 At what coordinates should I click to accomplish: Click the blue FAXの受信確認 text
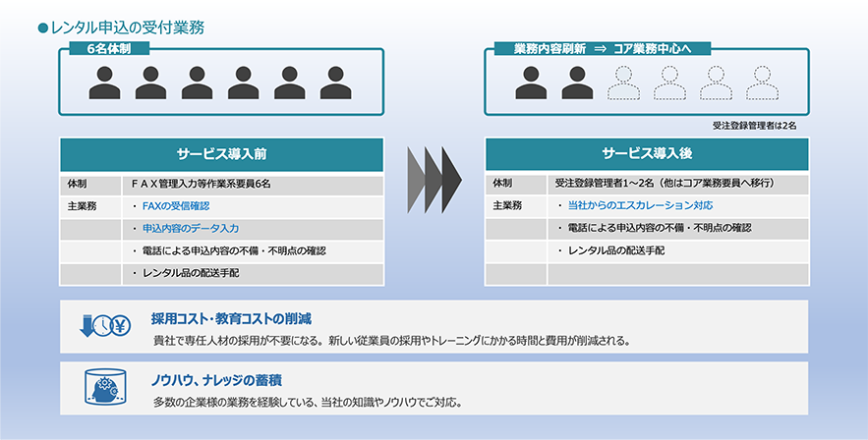175,206
